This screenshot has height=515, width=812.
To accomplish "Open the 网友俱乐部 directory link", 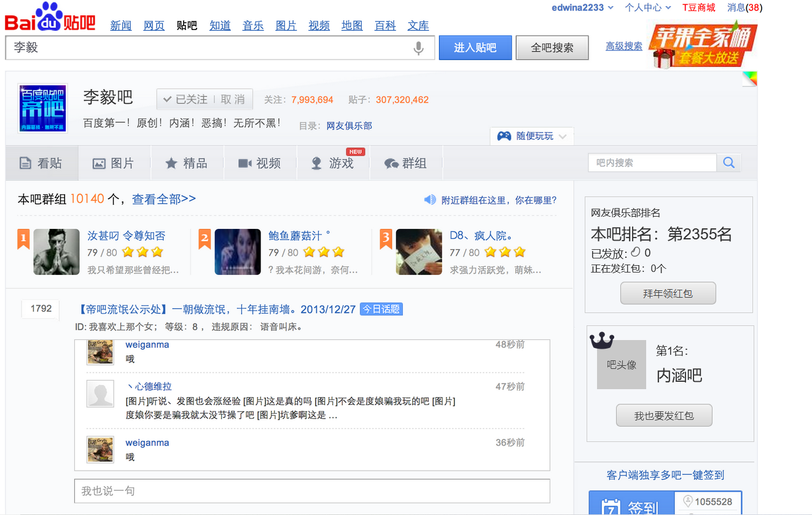I will click(349, 126).
